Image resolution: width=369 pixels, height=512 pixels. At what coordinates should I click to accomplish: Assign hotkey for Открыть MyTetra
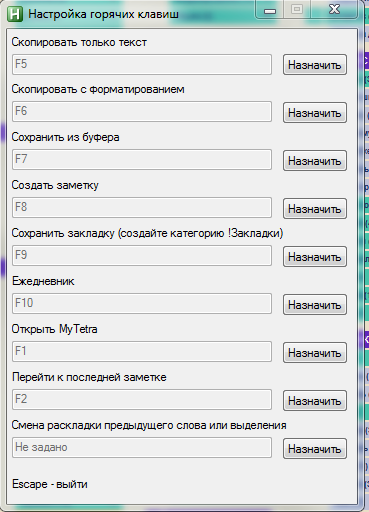[x=315, y=353]
